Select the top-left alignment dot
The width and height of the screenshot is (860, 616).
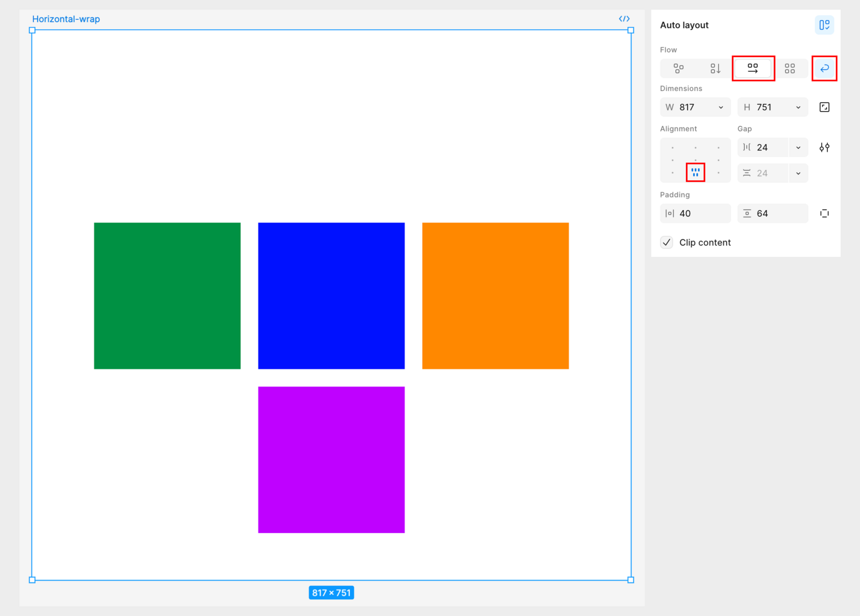(x=672, y=147)
